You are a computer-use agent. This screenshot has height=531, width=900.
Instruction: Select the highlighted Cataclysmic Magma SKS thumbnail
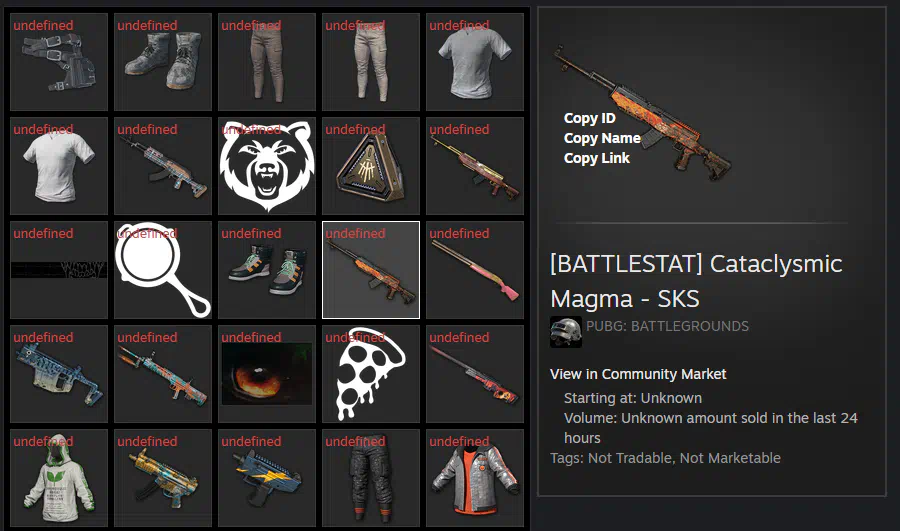(371, 270)
